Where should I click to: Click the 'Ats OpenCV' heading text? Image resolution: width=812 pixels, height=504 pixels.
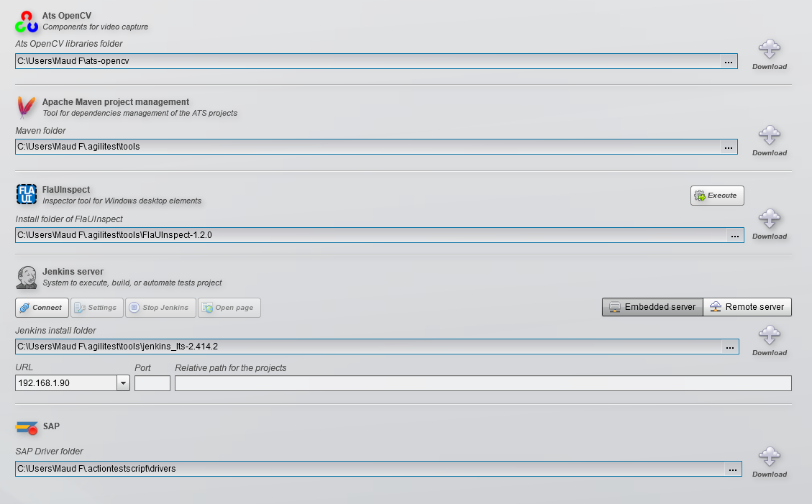(67, 16)
